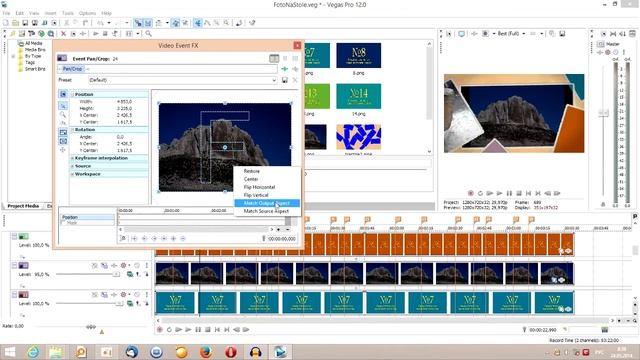Pause playback in the video preview transport

coord(509,193)
